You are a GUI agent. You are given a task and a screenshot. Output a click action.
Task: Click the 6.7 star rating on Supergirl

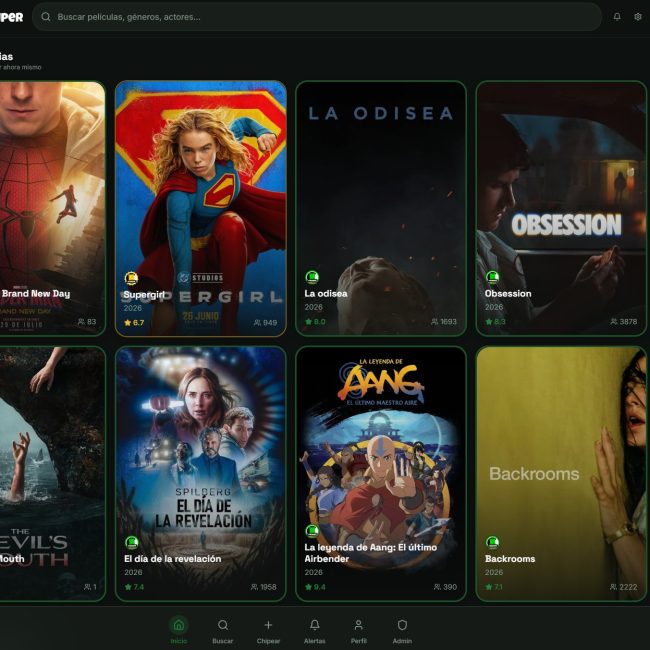(134, 323)
